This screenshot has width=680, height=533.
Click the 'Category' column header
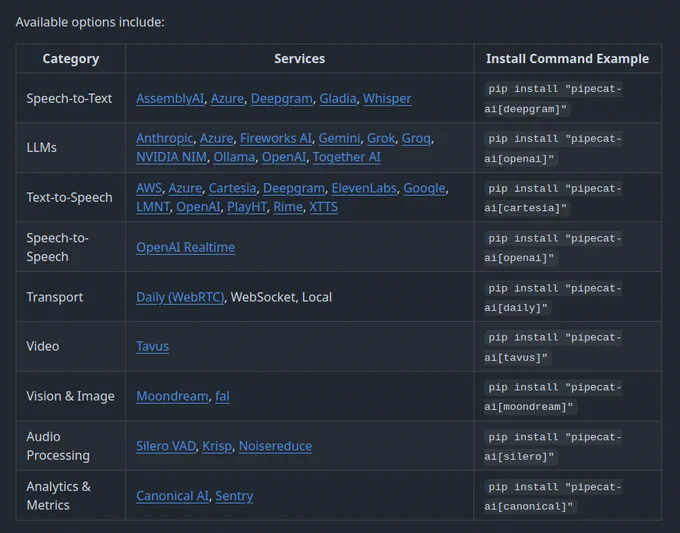click(x=71, y=59)
